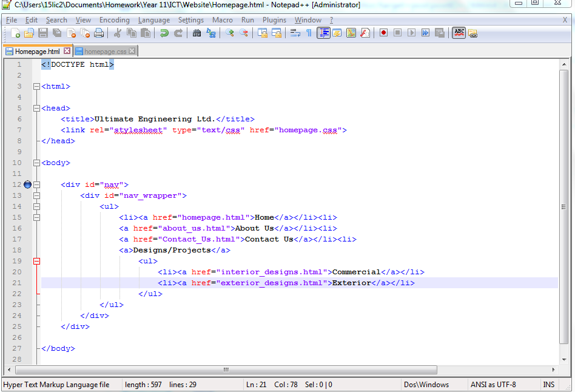Toggle word wrap on the toolbar
Image resolution: width=575 pixels, height=392 pixels.
295,33
